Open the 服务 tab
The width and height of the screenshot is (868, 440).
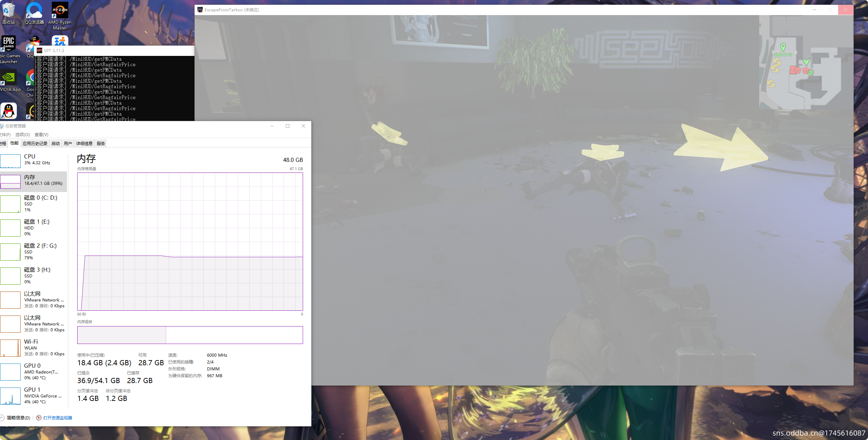101,143
